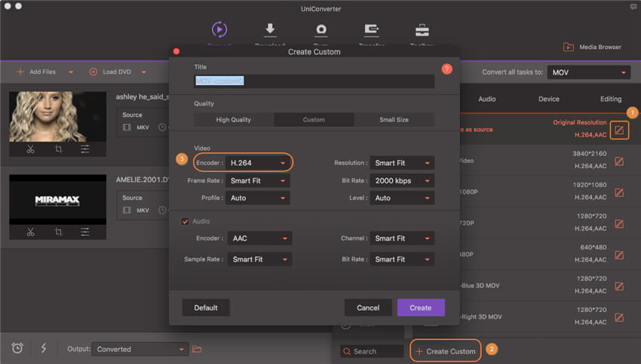The width and height of the screenshot is (641, 364).
Task: Open the Convert all tasks to MOV dropdown
Action: click(589, 72)
